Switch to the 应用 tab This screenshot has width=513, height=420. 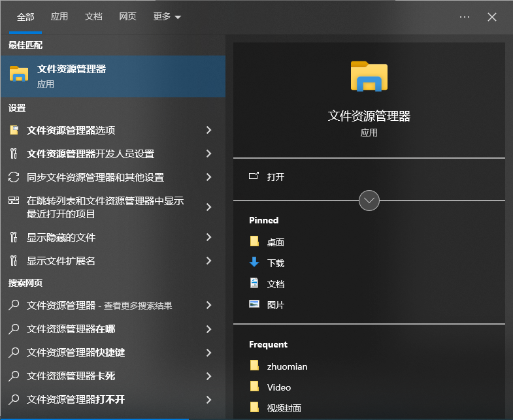click(59, 17)
